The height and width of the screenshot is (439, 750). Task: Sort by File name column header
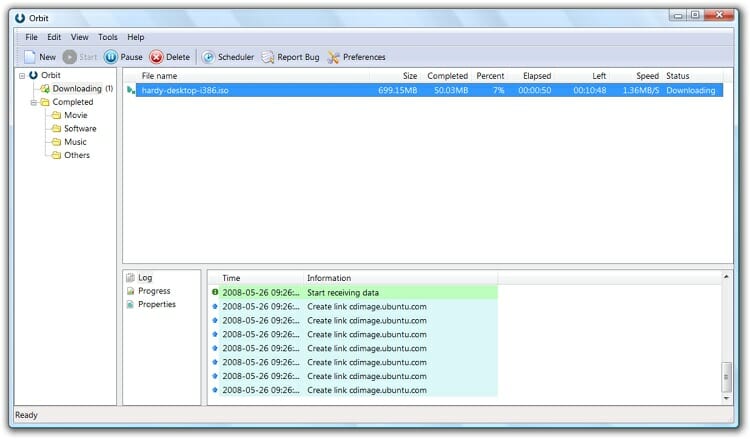click(x=159, y=76)
